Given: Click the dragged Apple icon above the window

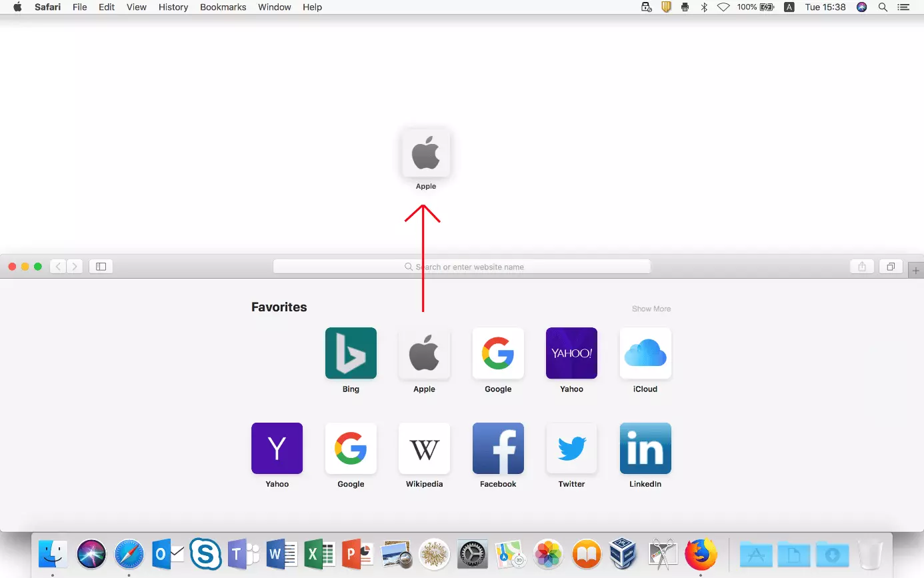Looking at the screenshot, I should point(426,153).
